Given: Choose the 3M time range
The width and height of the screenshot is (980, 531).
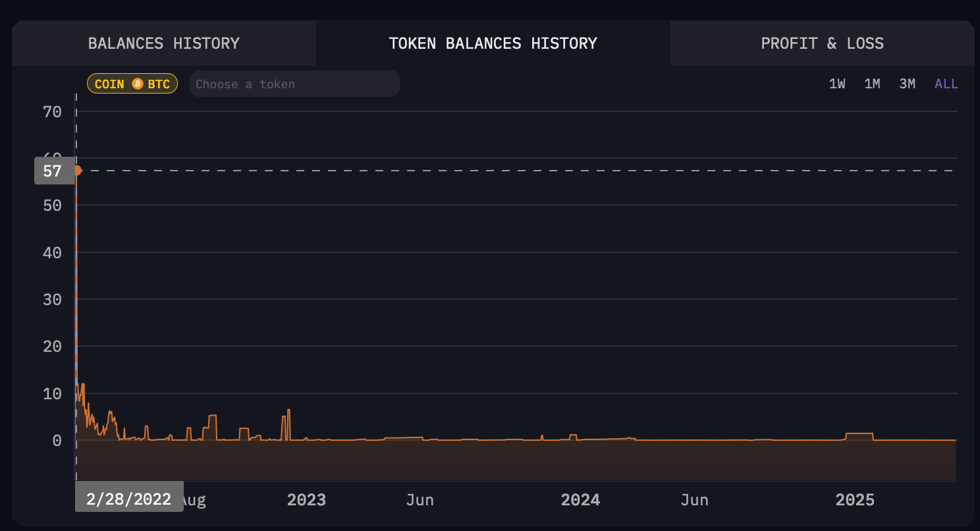Looking at the screenshot, I should click(907, 84).
